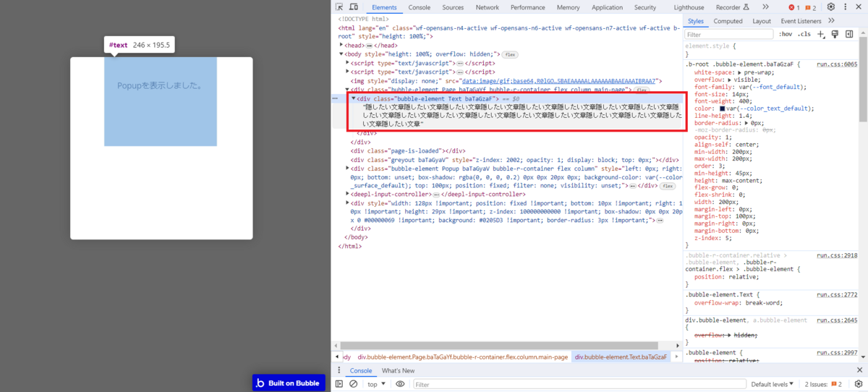Open the Memory tab
Viewport: 868px width, 392px height.
tap(568, 7)
